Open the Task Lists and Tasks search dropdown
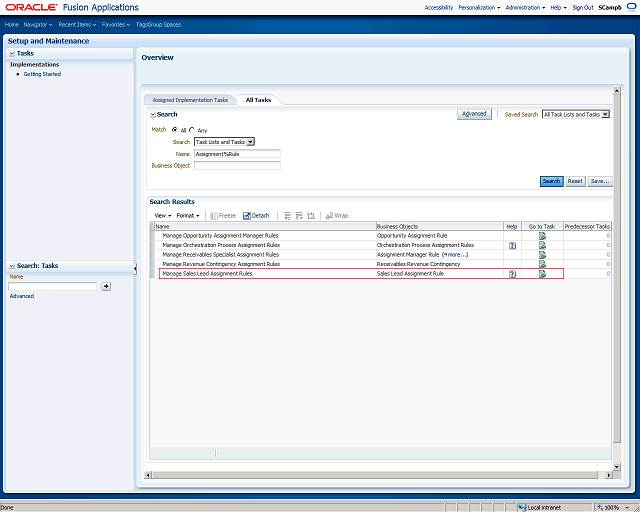The height and width of the screenshot is (512, 640). point(251,142)
